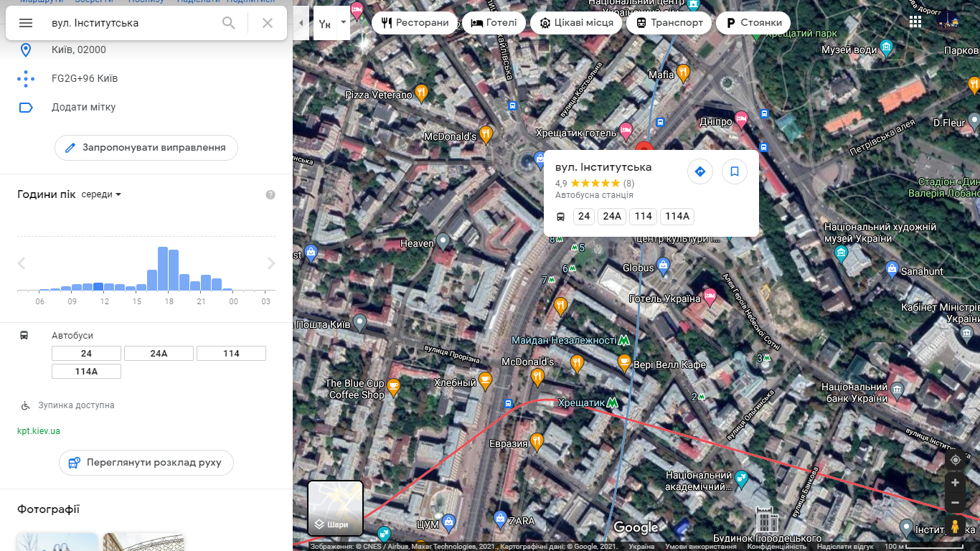Click the Київ, 02000 address row

pyautogui.click(x=146, y=50)
